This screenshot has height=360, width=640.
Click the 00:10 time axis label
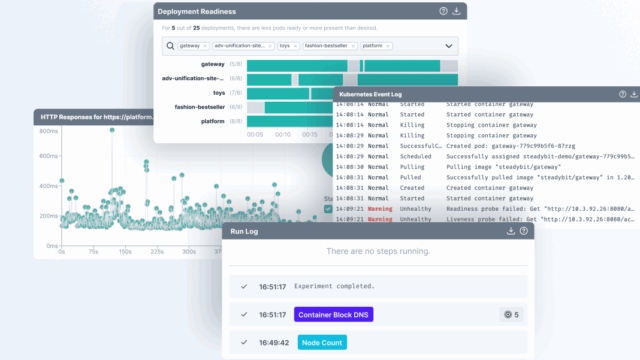[282, 135]
